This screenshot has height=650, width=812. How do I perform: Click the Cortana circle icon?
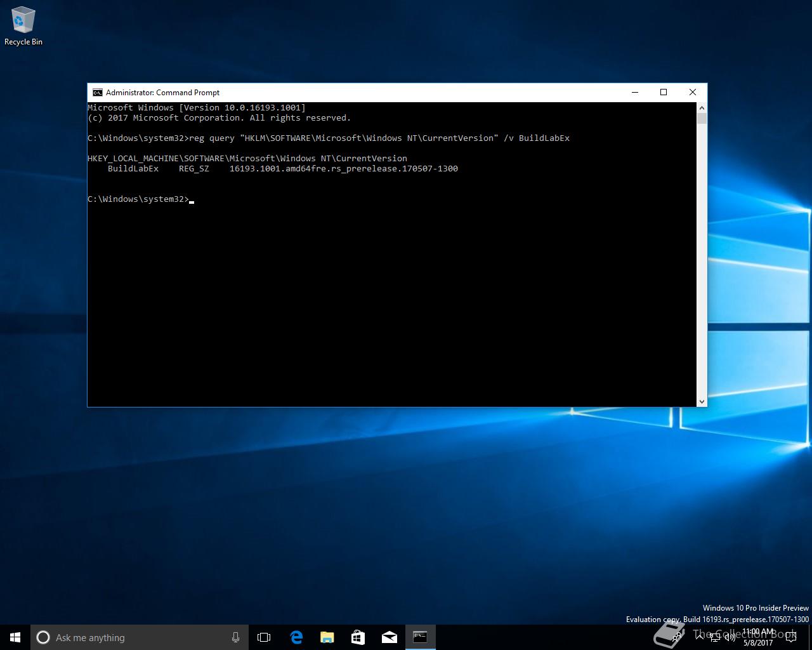pos(43,637)
